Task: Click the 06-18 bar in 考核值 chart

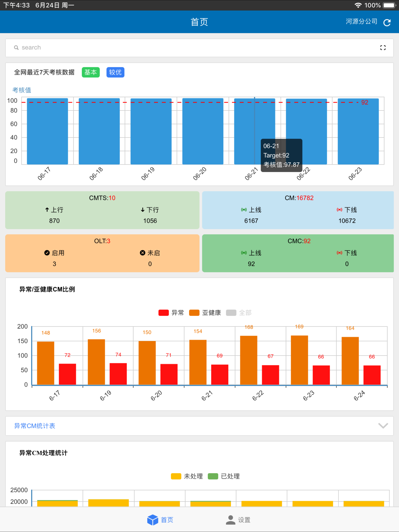Action: [99, 131]
